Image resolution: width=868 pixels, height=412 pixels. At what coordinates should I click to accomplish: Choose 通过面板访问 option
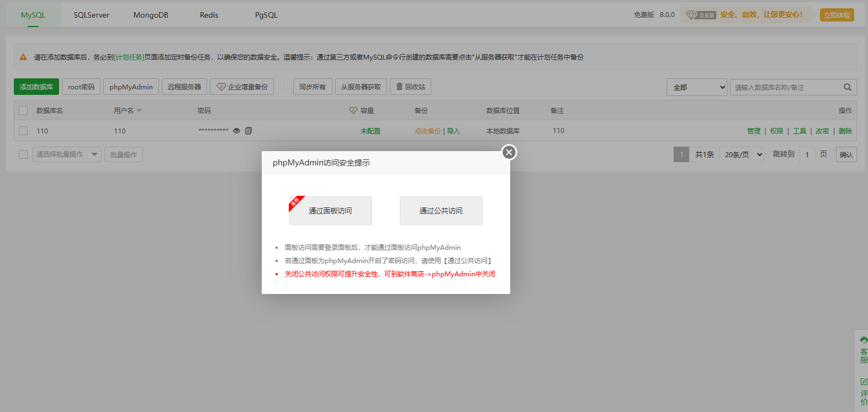331,211
